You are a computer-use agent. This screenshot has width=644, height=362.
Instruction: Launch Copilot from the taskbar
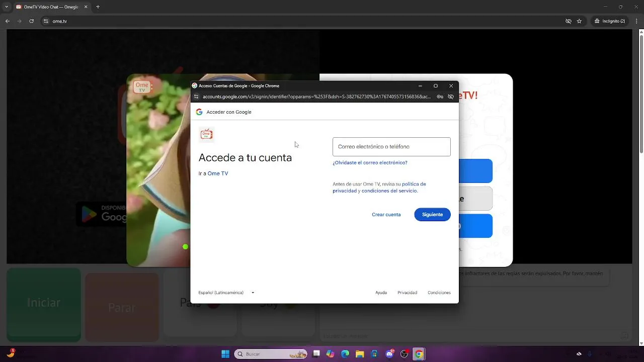(x=331, y=354)
